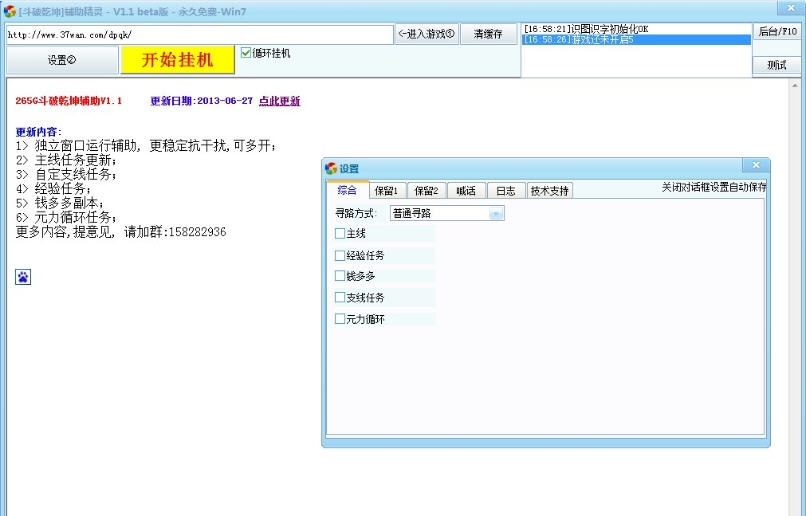Click the 进入游戏 button

pos(427,34)
